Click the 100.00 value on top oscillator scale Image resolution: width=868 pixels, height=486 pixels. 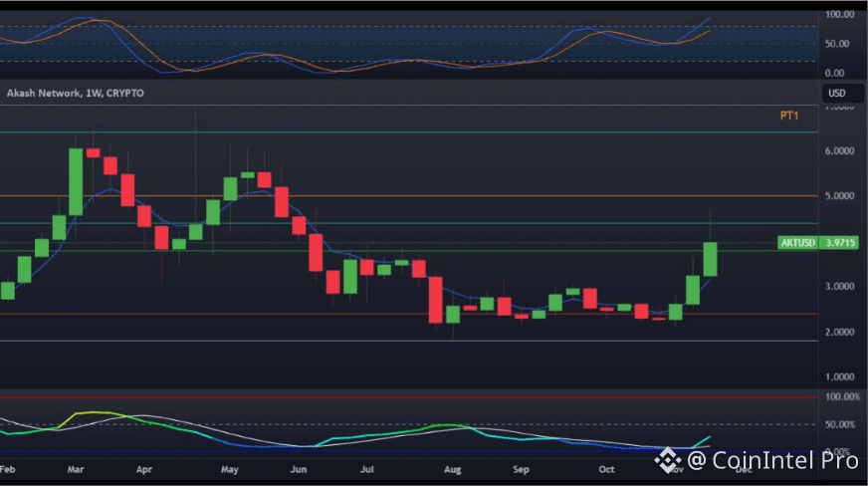(840, 14)
